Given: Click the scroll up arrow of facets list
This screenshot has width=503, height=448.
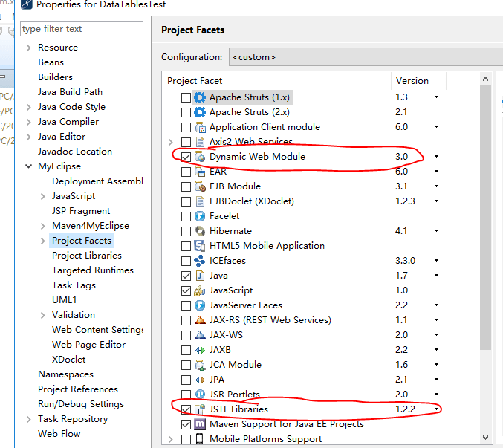Looking at the screenshot, I should click(x=486, y=79).
